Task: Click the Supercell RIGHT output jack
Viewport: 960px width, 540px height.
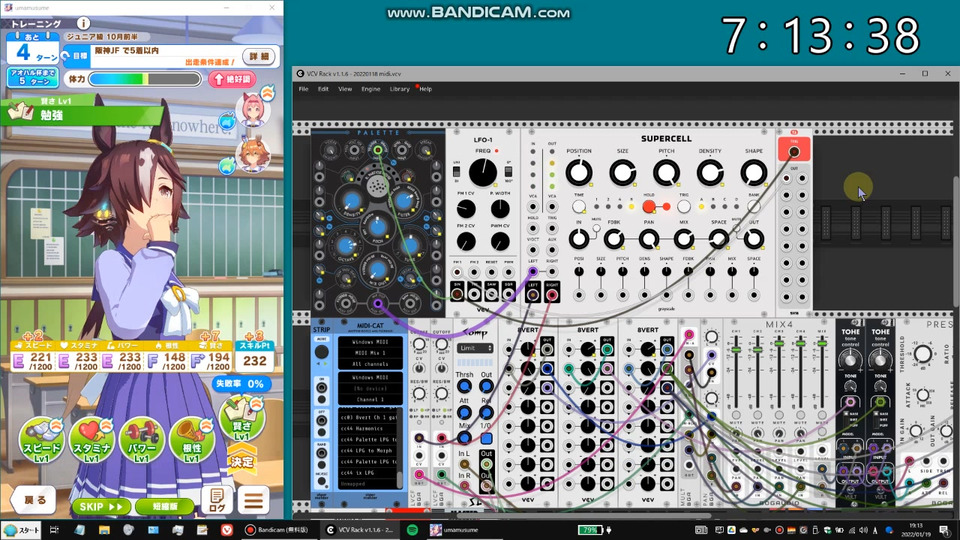Action: 552,295
